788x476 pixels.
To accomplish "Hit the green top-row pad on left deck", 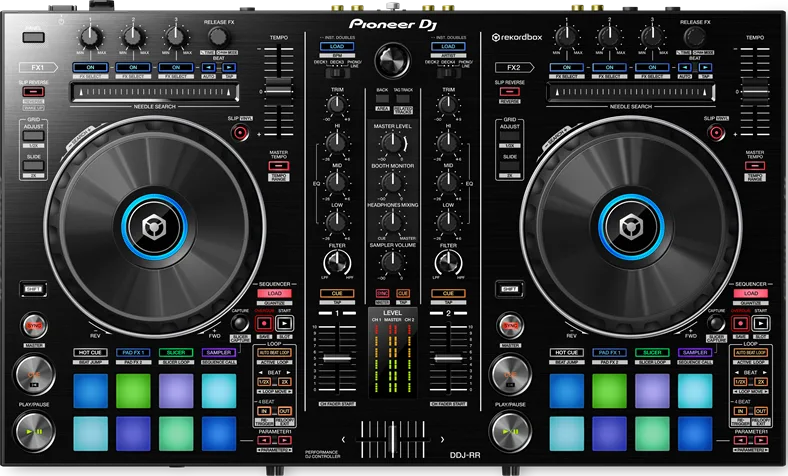I will (x=133, y=391).
